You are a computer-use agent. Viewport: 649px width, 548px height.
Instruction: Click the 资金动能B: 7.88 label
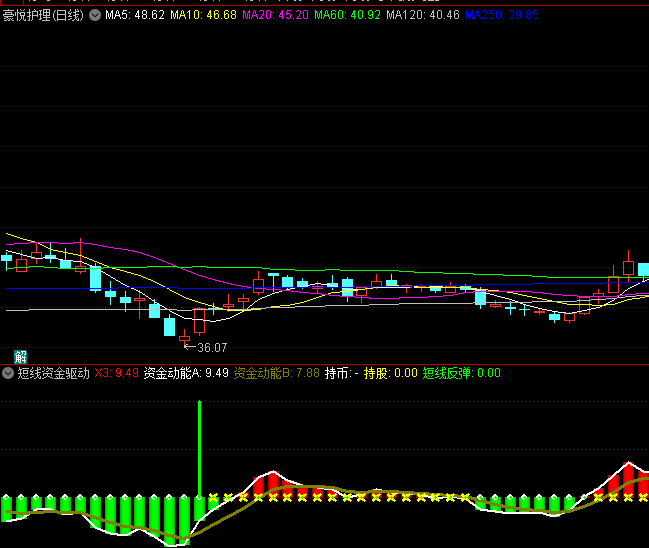coord(277,373)
